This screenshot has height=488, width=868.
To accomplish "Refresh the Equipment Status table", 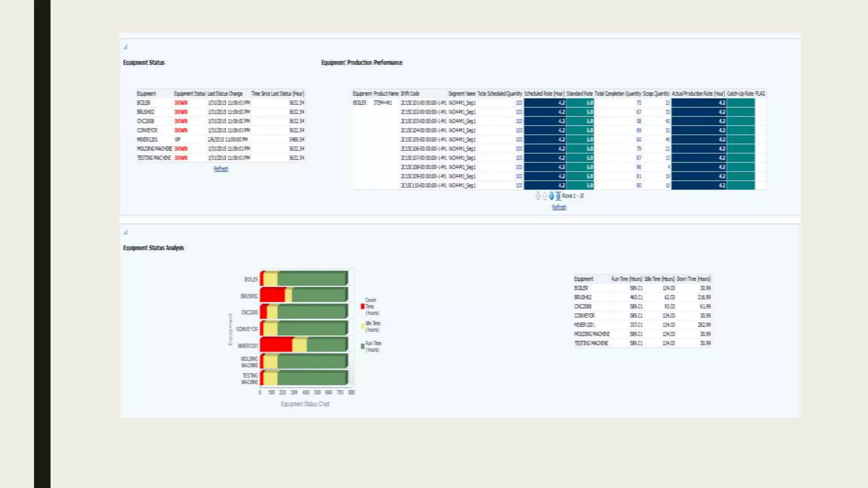I will 221,169.
